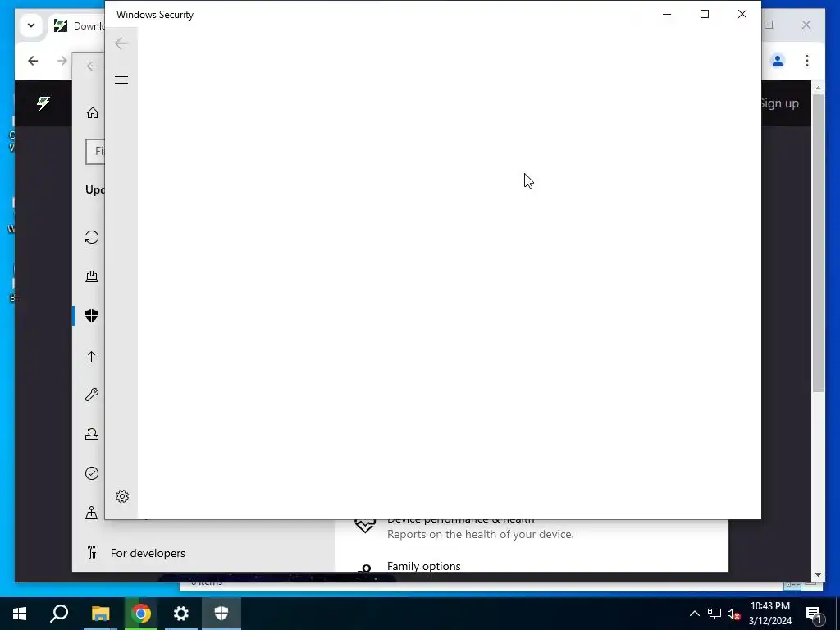Open Chrome tab search dropdown

[31, 25]
